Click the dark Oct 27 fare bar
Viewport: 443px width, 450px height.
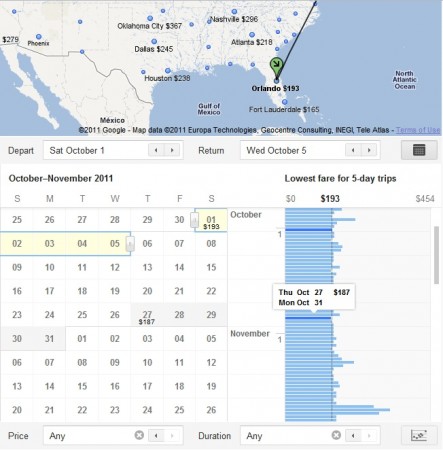coord(308,318)
